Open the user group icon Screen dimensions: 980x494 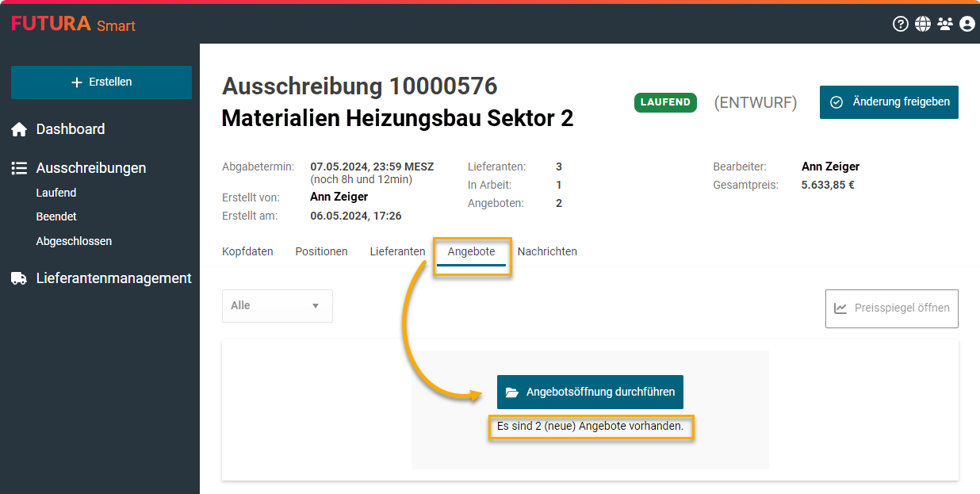(x=944, y=24)
